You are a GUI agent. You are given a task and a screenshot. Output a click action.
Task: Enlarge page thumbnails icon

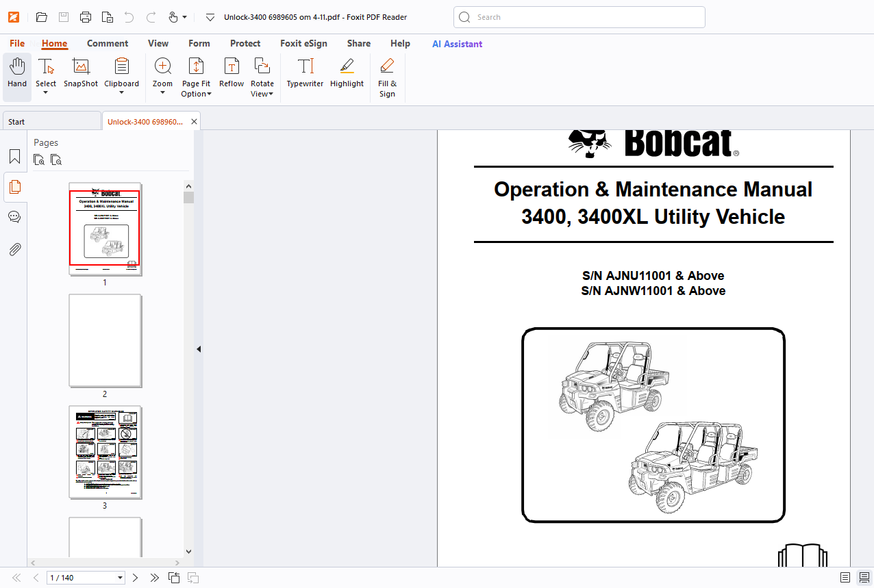tap(40, 160)
